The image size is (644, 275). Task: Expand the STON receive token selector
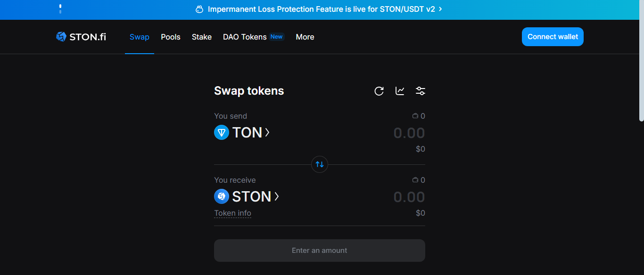click(276, 196)
